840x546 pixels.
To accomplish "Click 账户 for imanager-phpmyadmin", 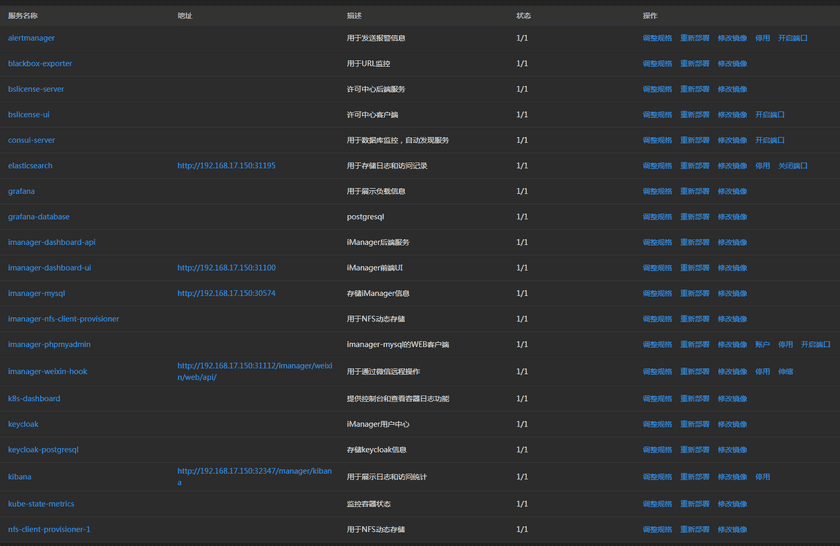I will 762,345.
